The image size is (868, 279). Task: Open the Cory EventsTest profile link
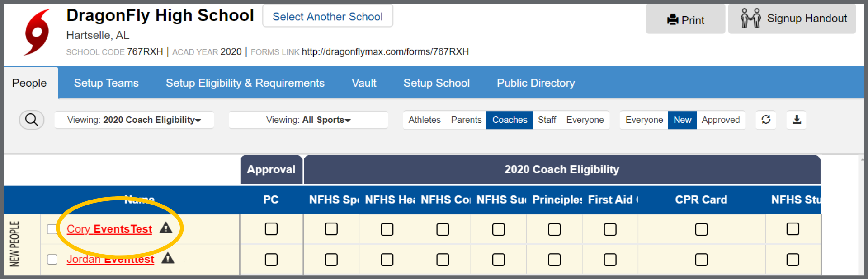[x=109, y=229]
